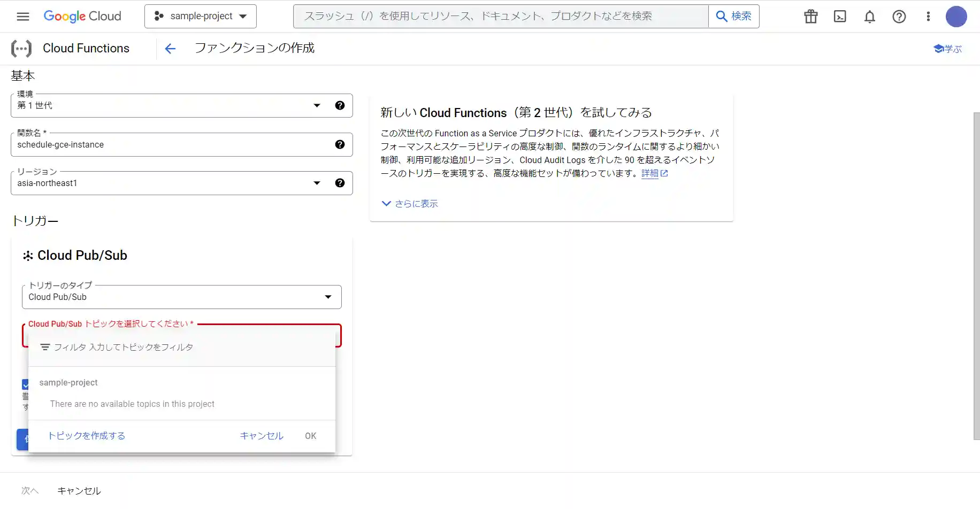
Task: Activate Cloud Shell terminal icon
Action: [840, 17]
